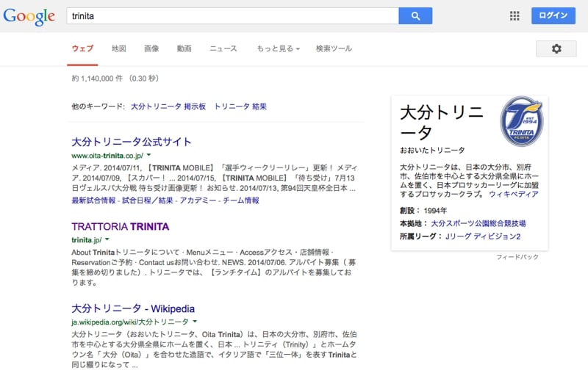Open dropdown arrow beside www.oita-trinita.co.jp

tap(148, 156)
